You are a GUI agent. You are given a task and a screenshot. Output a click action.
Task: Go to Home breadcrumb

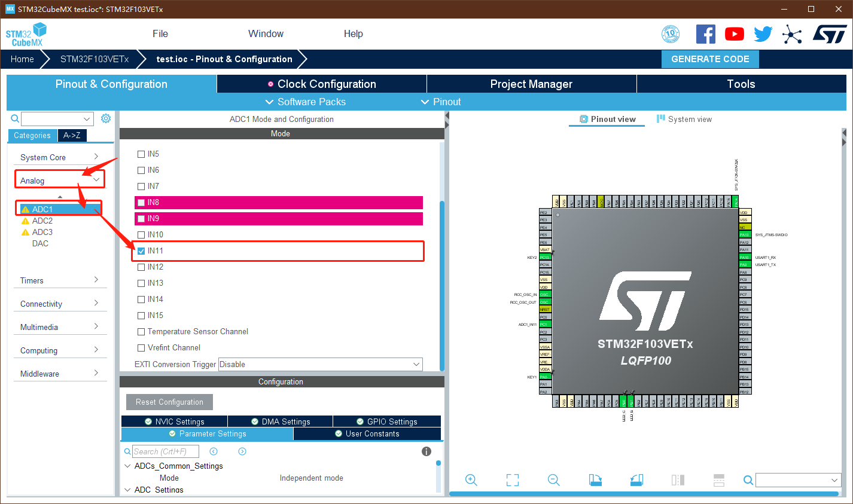(22, 59)
